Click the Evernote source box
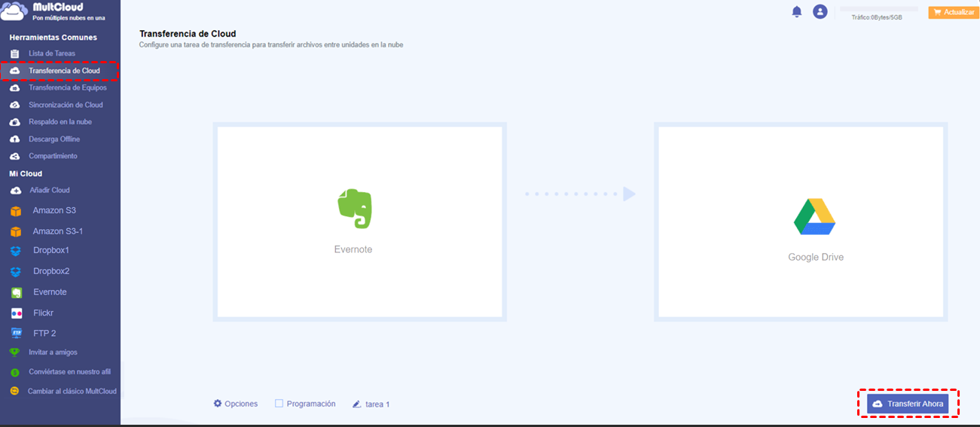The height and width of the screenshot is (427, 980). (359, 221)
